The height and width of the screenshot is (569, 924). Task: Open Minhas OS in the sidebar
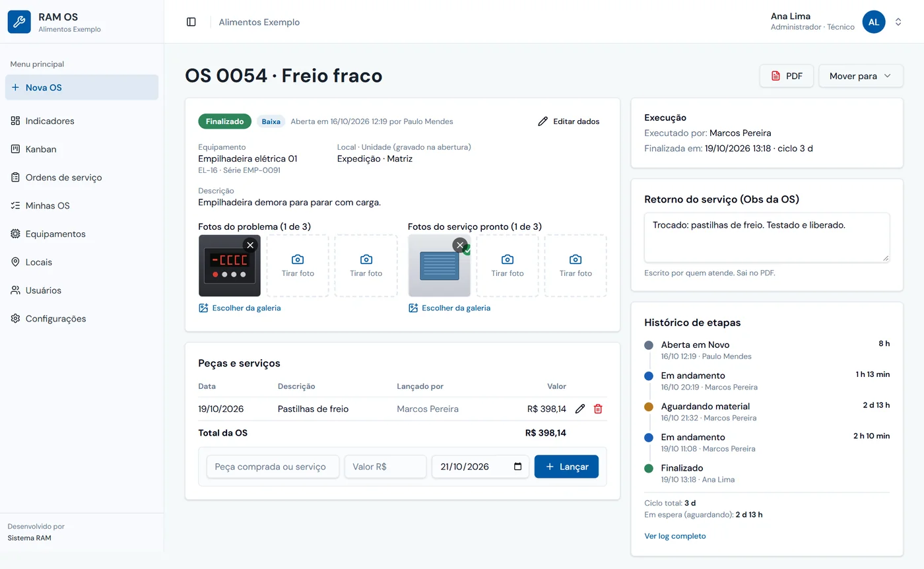pos(82,205)
